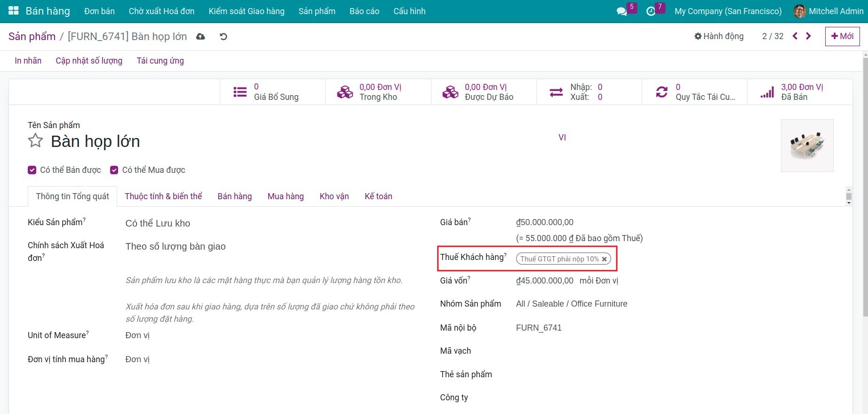
Task: Switch to the Kế toán tab
Action: pyautogui.click(x=378, y=196)
